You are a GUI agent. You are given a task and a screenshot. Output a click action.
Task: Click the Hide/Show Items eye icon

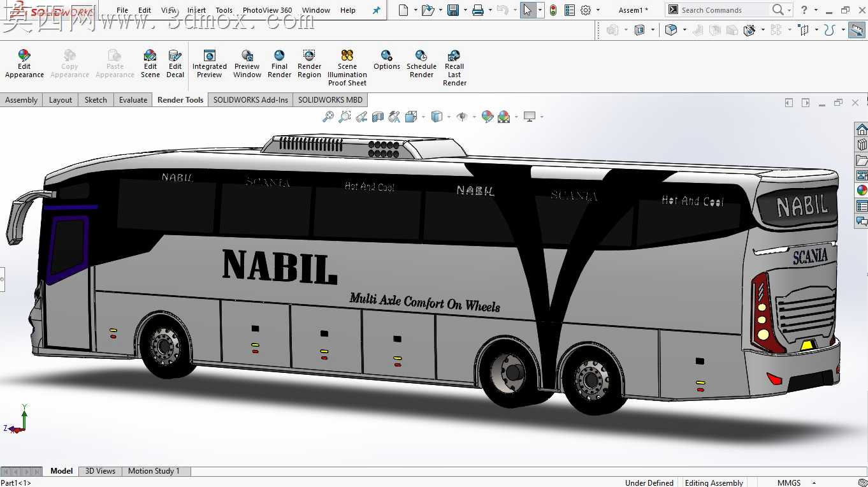tap(462, 117)
